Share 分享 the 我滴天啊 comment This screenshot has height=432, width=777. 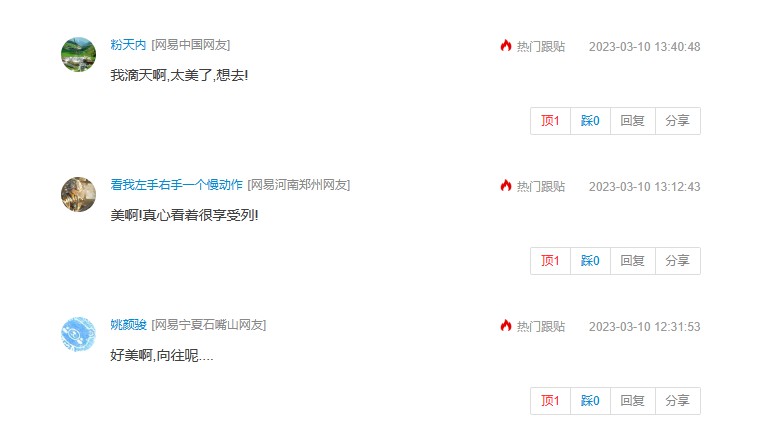click(x=678, y=121)
